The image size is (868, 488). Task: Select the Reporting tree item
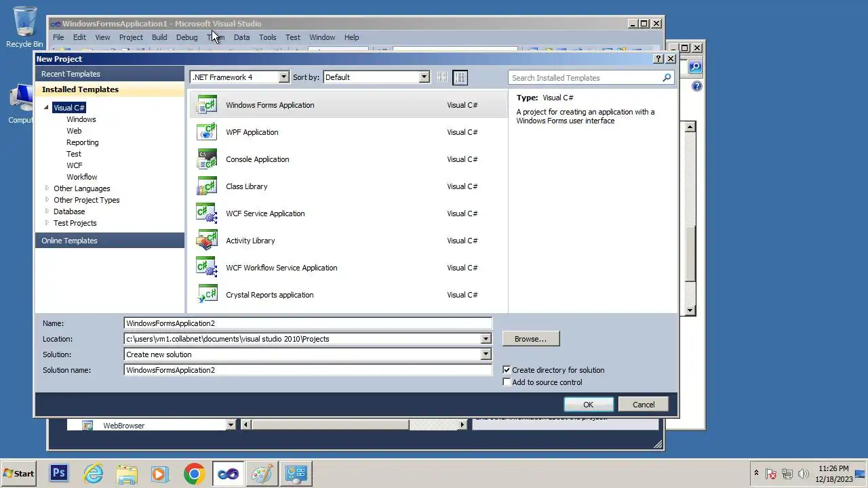(83, 142)
